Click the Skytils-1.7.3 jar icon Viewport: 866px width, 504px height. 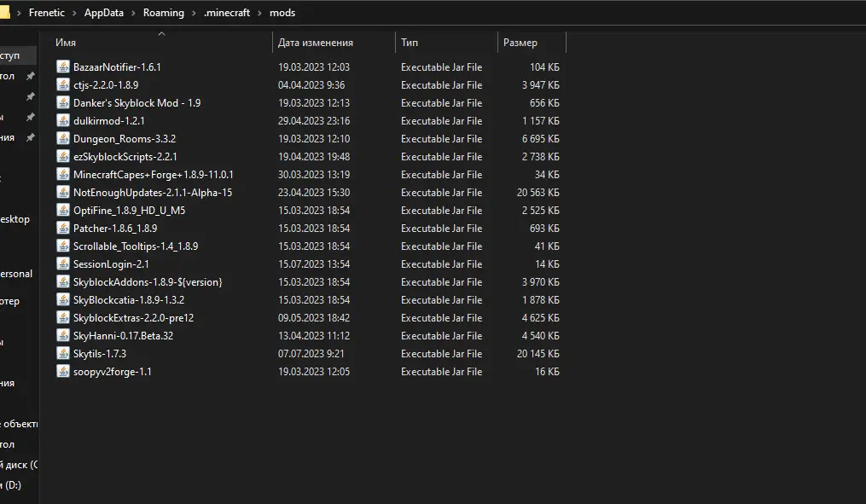pos(63,354)
